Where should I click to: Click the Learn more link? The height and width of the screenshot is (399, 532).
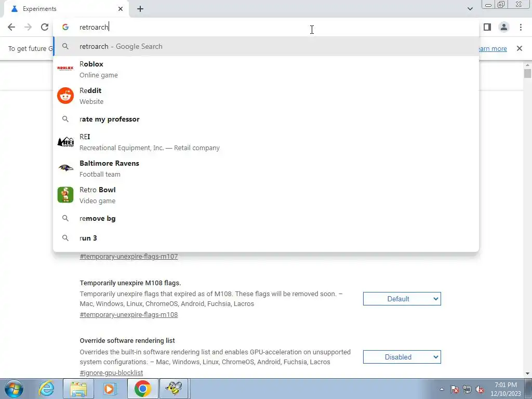(x=493, y=48)
